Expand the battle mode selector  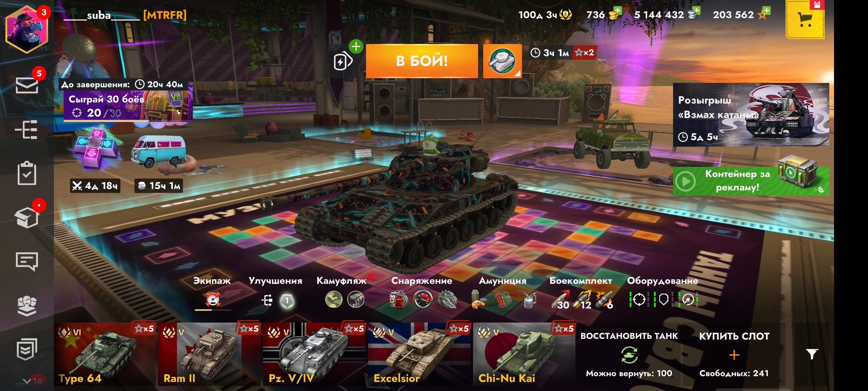(x=502, y=61)
